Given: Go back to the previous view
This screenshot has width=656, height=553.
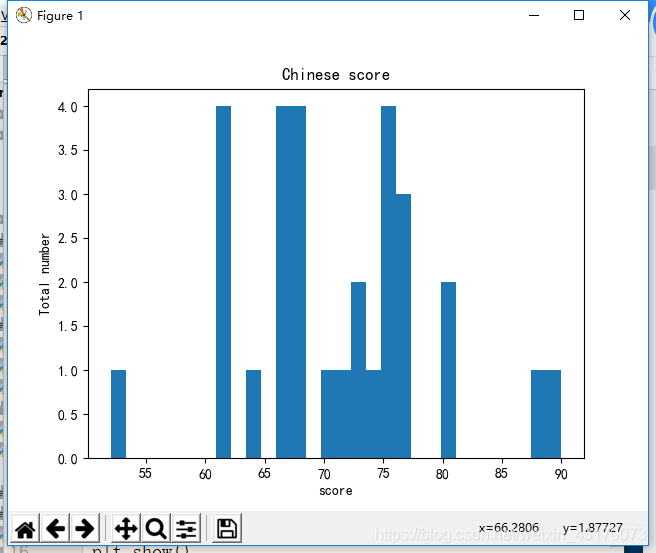Looking at the screenshot, I should pos(55,528).
